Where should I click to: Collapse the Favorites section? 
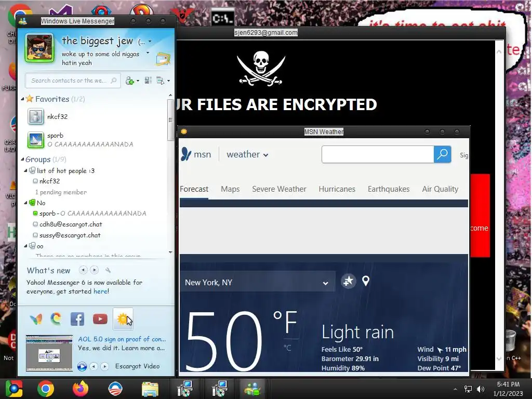[22, 99]
